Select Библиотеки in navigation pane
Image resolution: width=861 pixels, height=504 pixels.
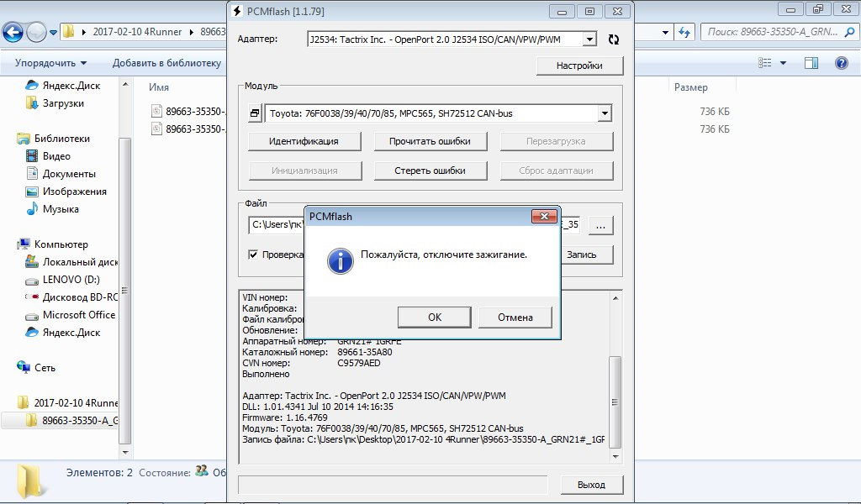pos(53,139)
